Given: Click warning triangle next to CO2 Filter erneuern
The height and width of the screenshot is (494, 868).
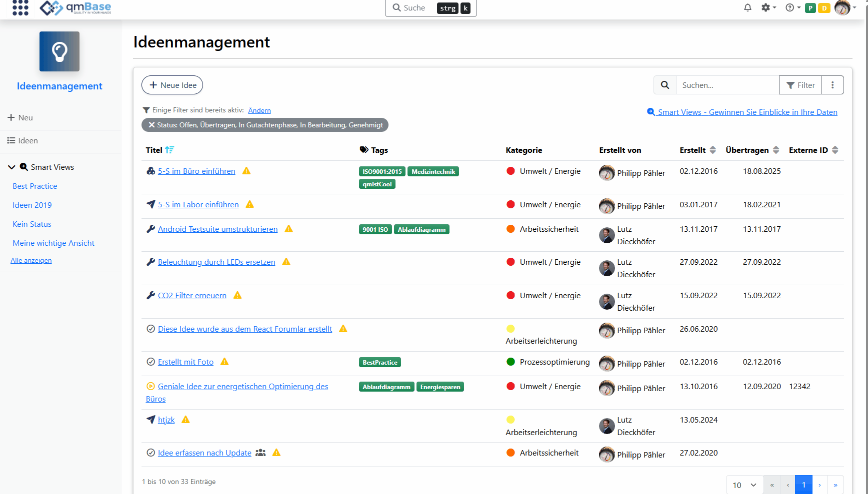Looking at the screenshot, I should click(x=237, y=295).
